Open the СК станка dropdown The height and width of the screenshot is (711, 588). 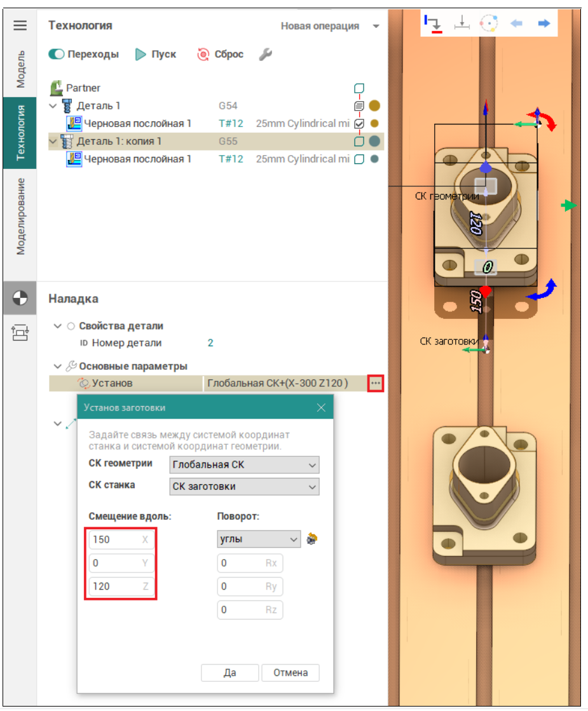click(244, 487)
